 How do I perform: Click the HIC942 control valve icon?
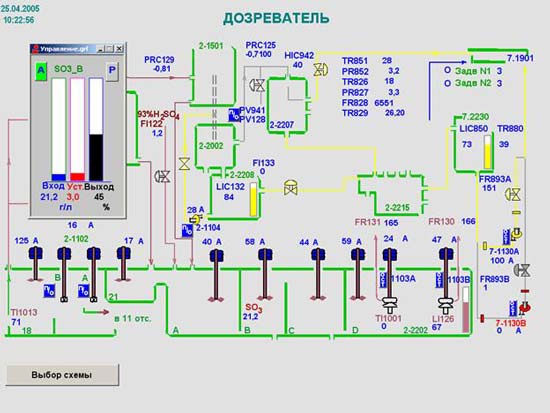[x=320, y=70]
